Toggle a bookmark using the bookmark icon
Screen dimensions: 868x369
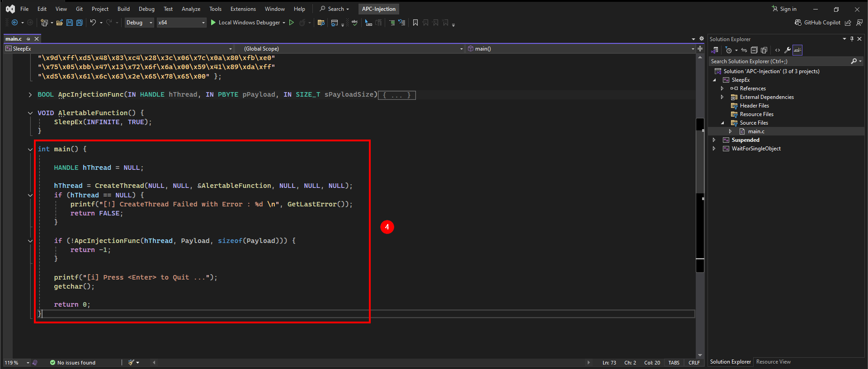[415, 23]
